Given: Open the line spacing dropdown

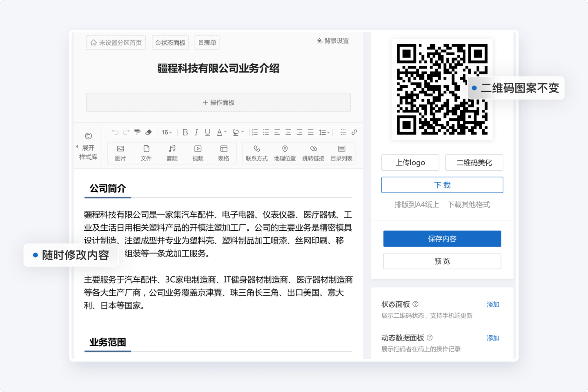Looking at the screenshot, I should tap(324, 132).
